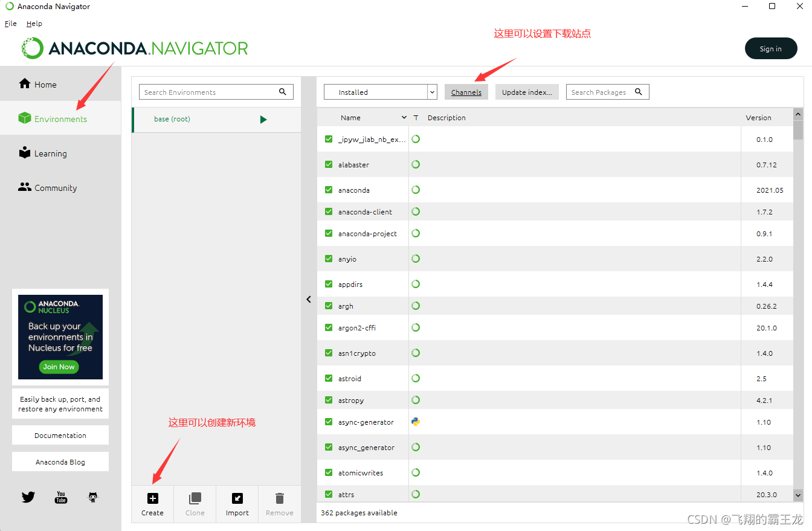Open the Home section icon
This screenshot has height=531, width=812.
[x=25, y=83]
